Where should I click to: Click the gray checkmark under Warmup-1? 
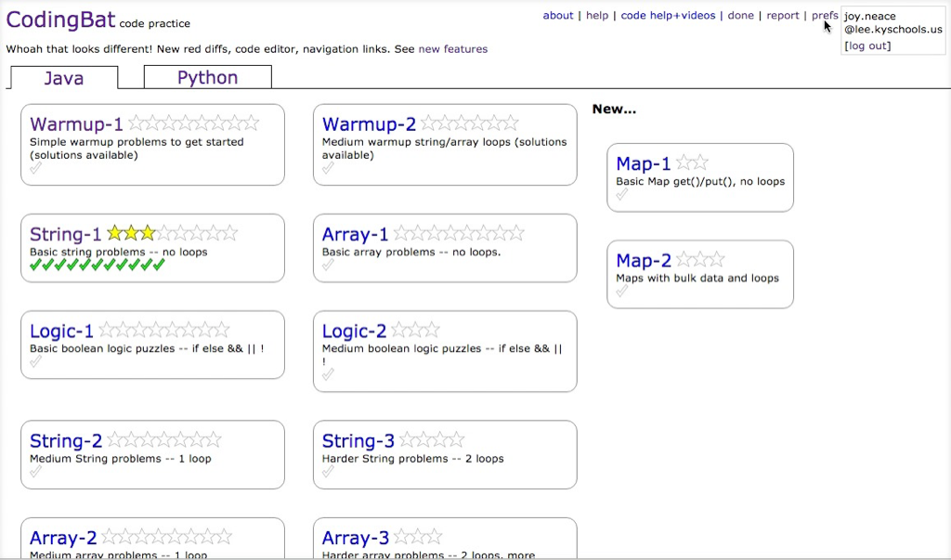[x=36, y=169]
